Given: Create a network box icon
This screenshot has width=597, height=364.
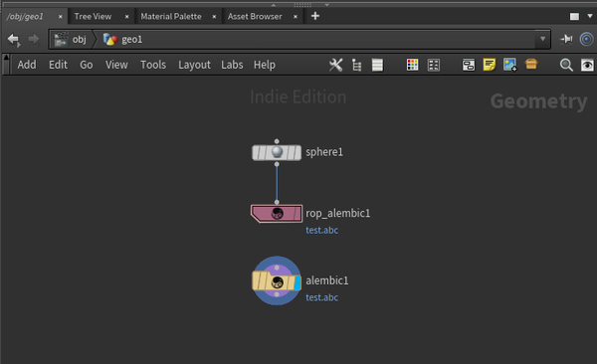Looking at the screenshot, I should tap(469, 65).
